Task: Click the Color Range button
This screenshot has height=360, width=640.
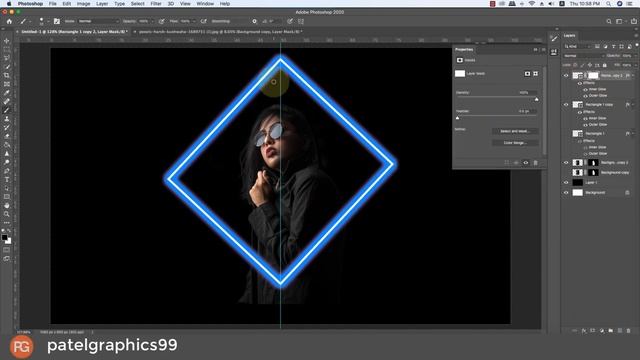Action: click(515, 143)
